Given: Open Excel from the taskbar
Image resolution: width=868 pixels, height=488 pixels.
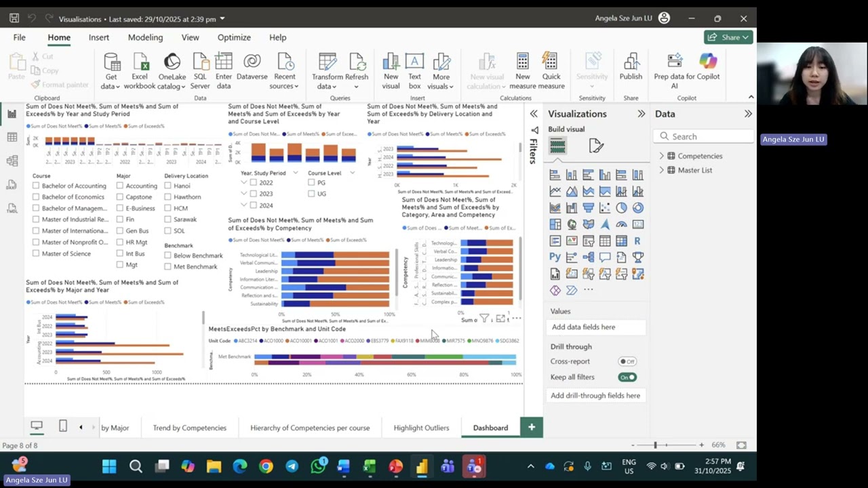Looking at the screenshot, I should 370,466.
